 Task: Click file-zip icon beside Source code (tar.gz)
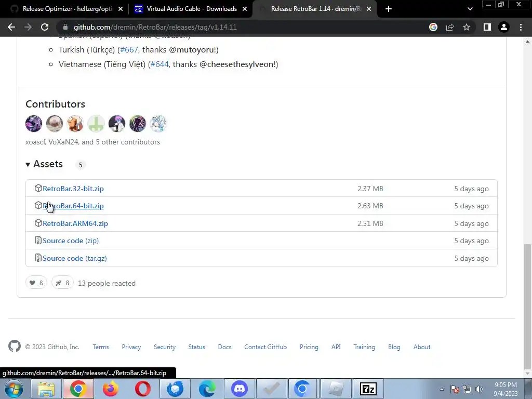pyautogui.click(x=38, y=258)
